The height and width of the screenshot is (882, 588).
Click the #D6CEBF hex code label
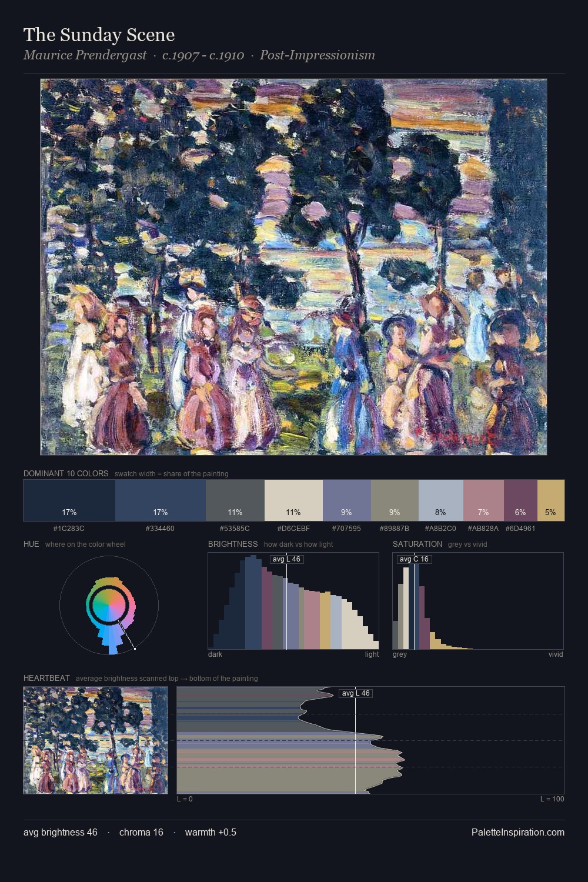(293, 528)
